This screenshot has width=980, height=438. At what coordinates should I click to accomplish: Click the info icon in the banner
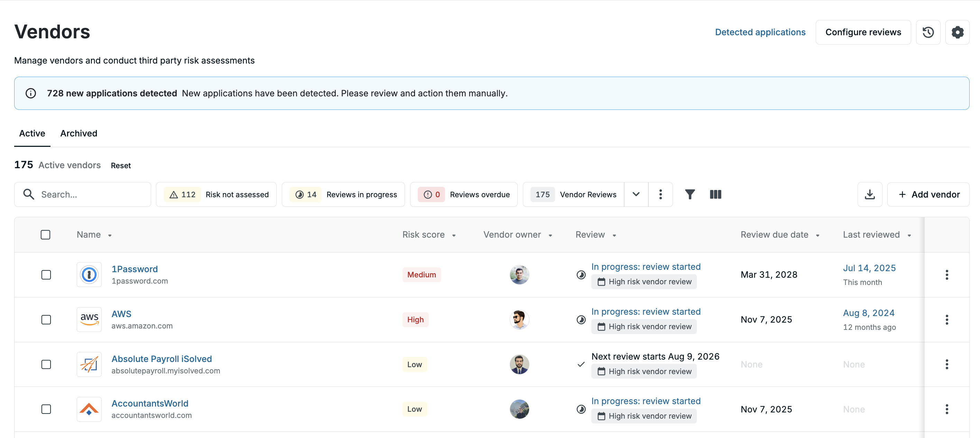(31, 94)
